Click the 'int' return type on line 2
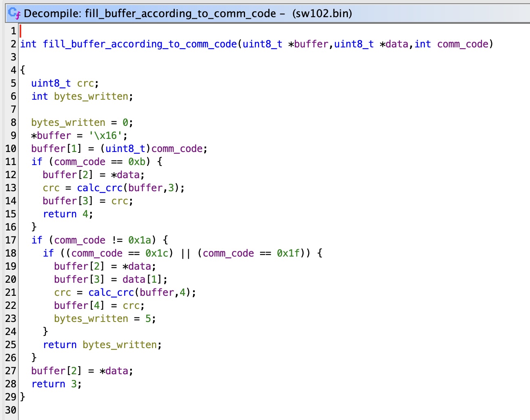Image resolution: width=530 pixels, height=420 pixels. [x=29, y=44]
